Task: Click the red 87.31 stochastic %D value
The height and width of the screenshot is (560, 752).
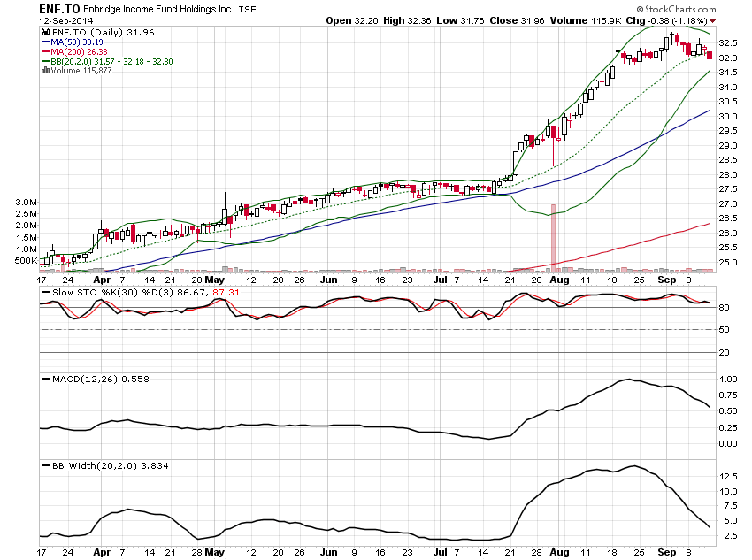Action: tap(226, 293)
